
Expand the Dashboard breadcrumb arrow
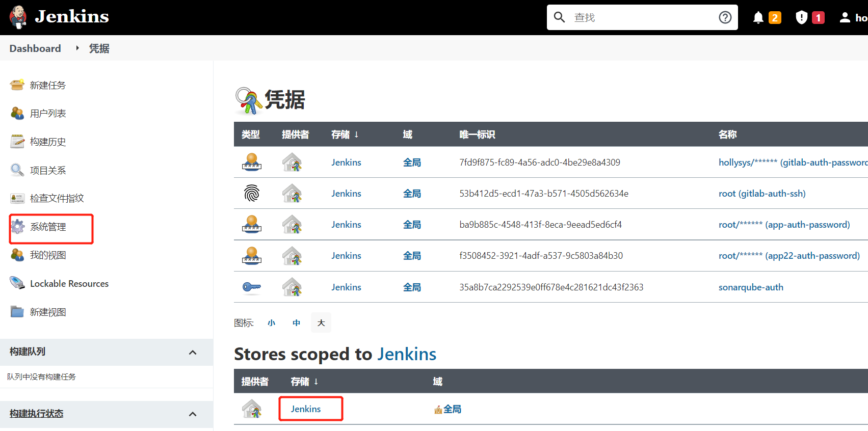77,48
